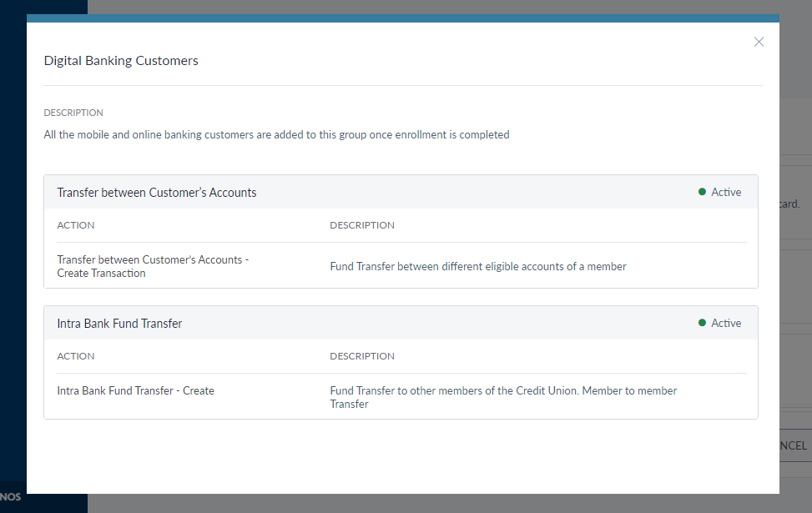The width and height of the screenshot is (812, 513).
Task: Close the Digital Banking Customers dialog
Action: (759, 42)
